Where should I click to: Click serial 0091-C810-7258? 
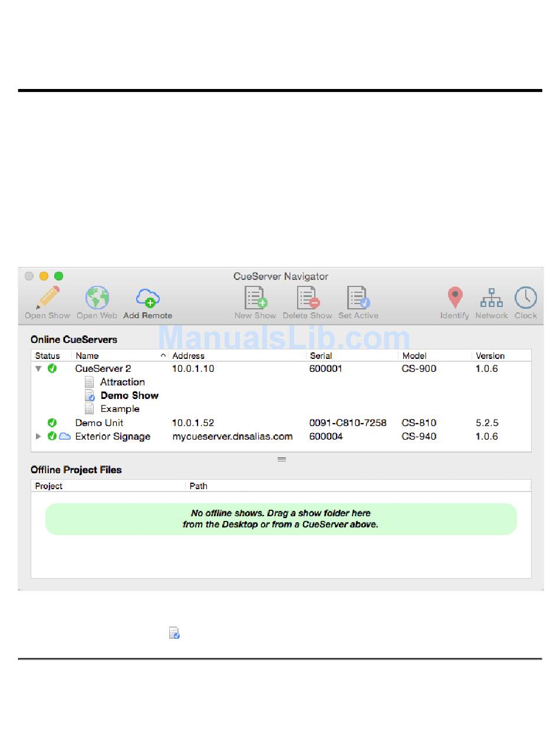[348, 423]
